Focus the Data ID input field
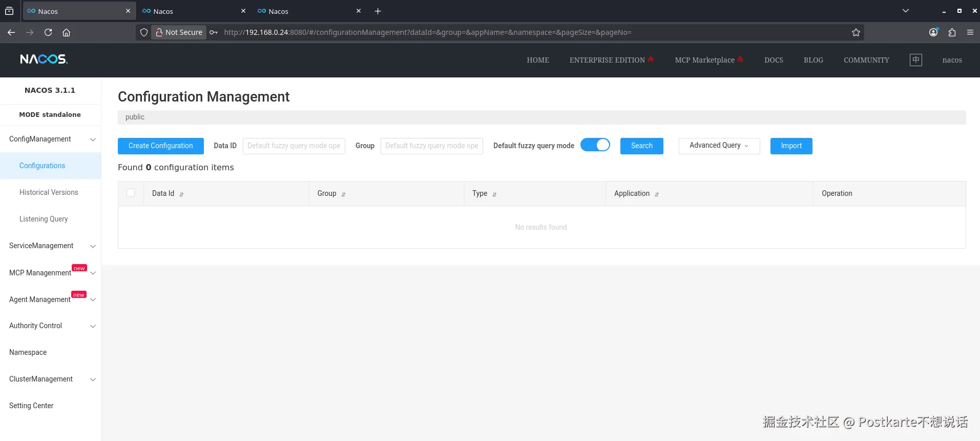980x441 pixels. click(x=294, y=146)
